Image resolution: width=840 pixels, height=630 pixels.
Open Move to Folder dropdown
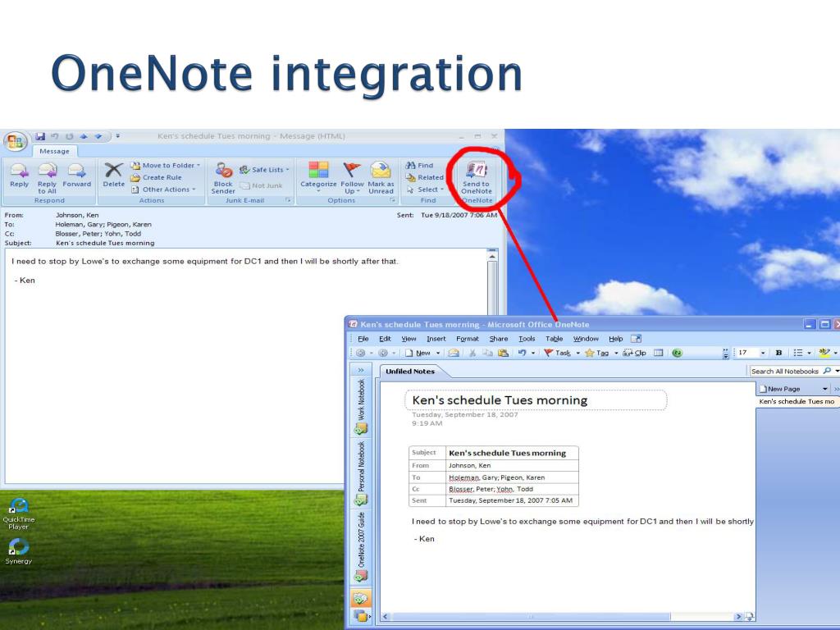166,166
